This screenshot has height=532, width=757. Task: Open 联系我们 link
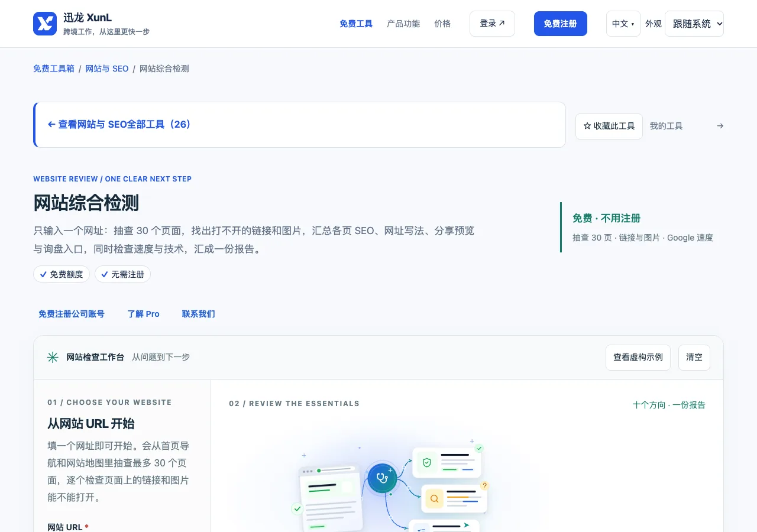(x=199, y=314)
